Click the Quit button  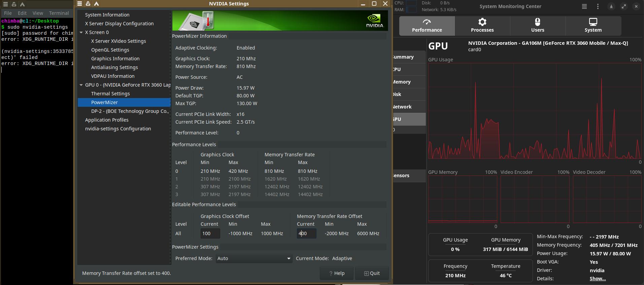(x=372, y=273)
